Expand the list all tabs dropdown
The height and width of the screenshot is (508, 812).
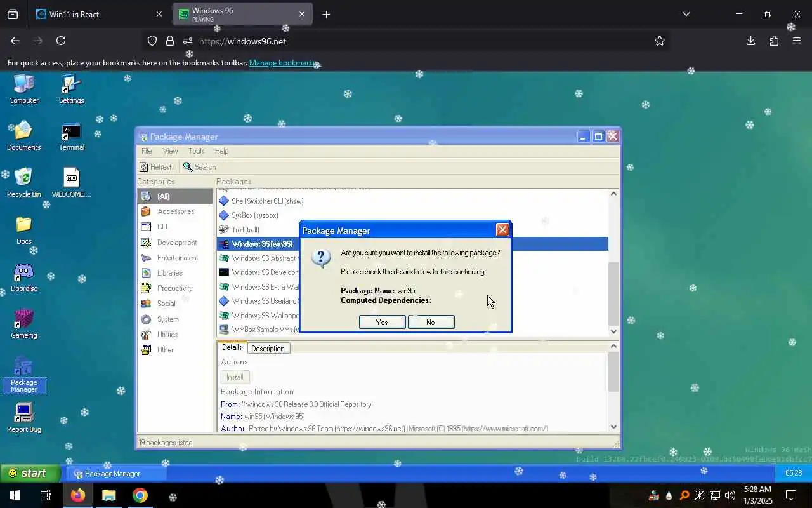(686, 14)
